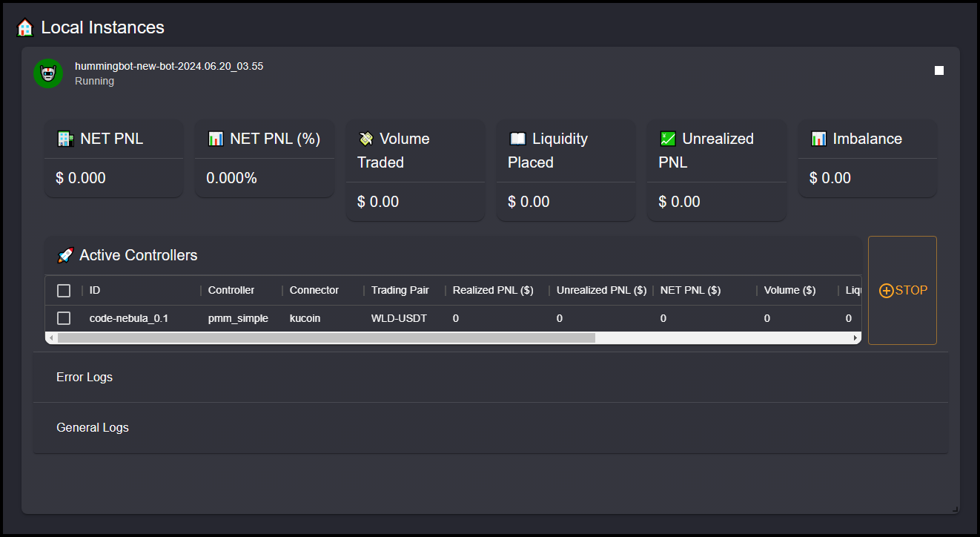Click the Imbalance bar chart icon

[x=818, y=139]
